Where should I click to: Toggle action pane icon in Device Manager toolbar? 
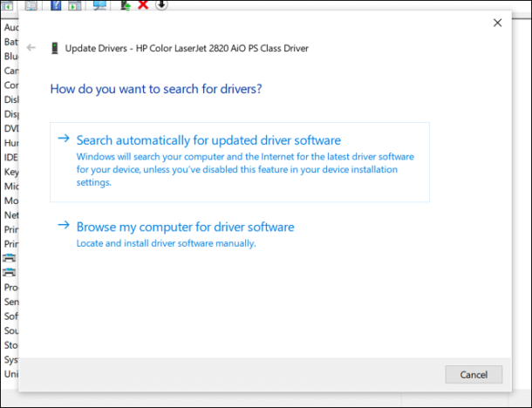pos(75,5)
